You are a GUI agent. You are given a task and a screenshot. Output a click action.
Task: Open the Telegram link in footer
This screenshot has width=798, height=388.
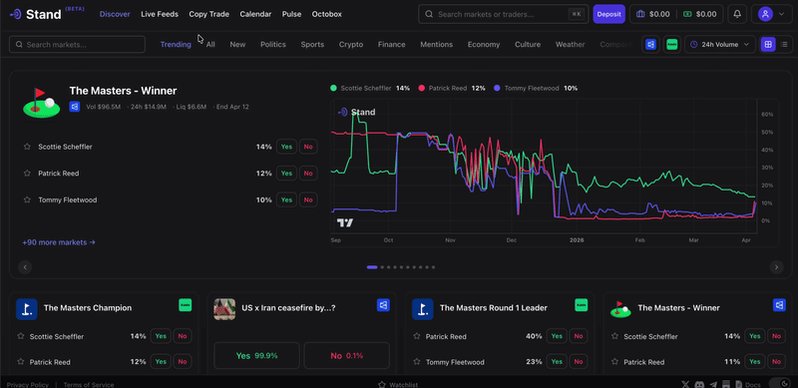point(713,385)
